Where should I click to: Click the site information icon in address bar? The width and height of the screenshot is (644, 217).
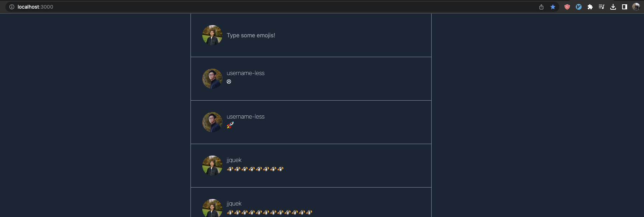pos(11,7)
